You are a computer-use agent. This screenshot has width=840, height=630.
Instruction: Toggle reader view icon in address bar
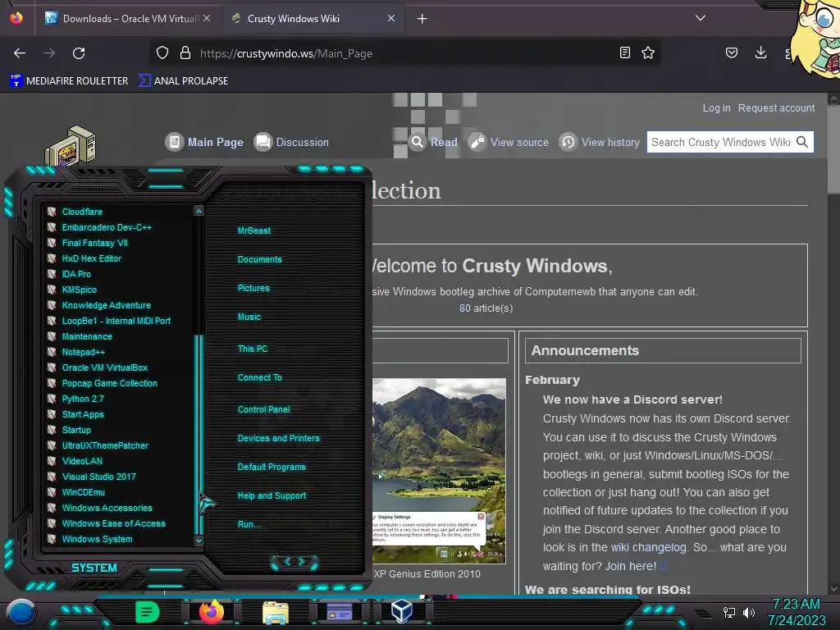[x=624, y=53]
